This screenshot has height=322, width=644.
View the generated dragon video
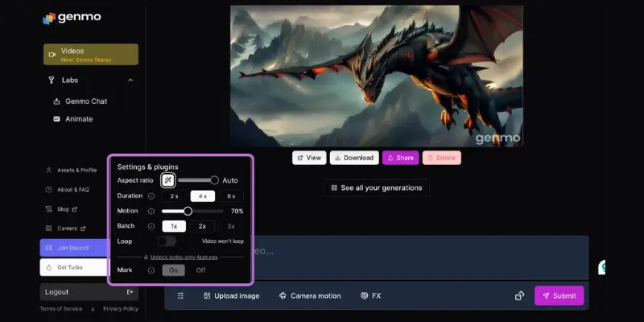click(309, 158)
